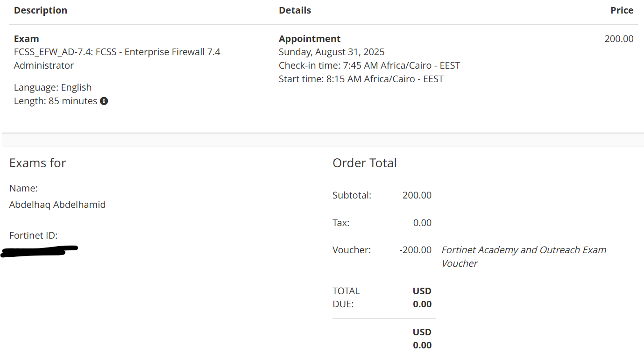Click the Details column header
This screenshot has height=354, width=644.
click(x=295, y=10)
